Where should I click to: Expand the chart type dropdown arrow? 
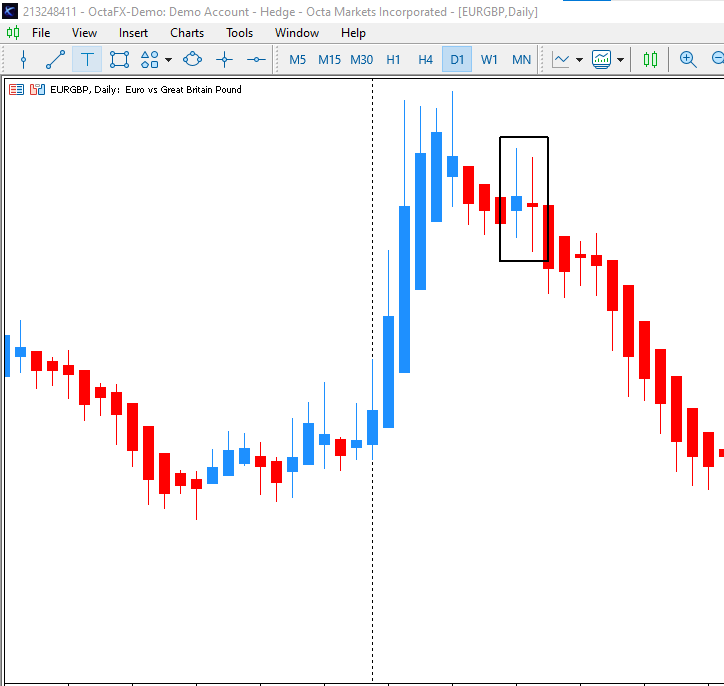click(579, 60)
